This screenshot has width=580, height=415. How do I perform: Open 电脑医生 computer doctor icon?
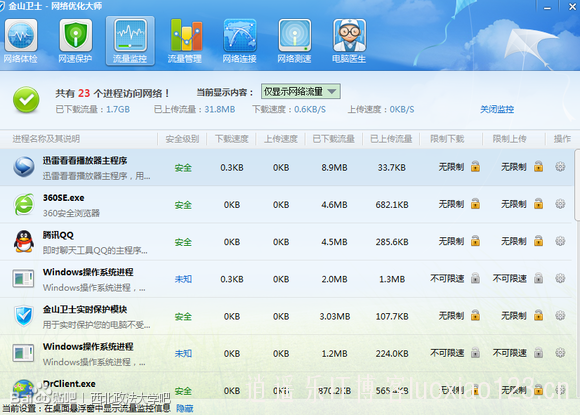click(349, 41)
